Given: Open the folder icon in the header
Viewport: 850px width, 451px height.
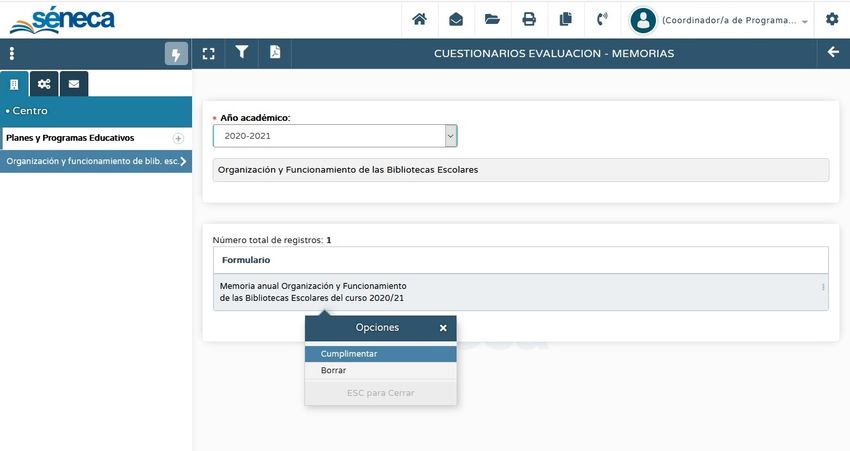Looking at the screenshot, I should [492, 19].
